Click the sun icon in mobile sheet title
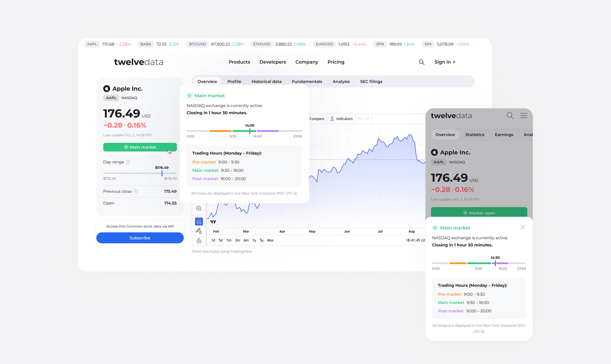Screen dimensions: 611x364 point(435,228)
